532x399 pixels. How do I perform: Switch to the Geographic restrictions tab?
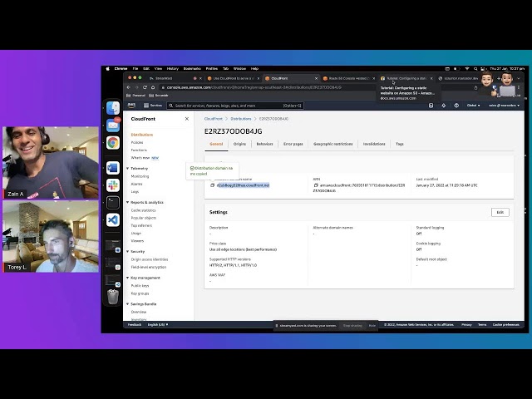[332, 144]
